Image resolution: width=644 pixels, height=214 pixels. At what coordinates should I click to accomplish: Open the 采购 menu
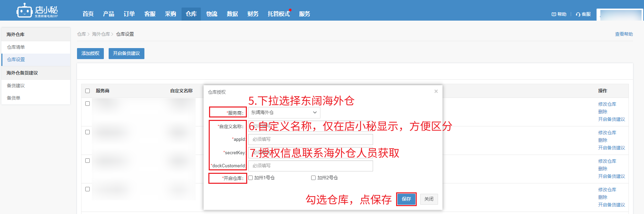pos(171,14)
